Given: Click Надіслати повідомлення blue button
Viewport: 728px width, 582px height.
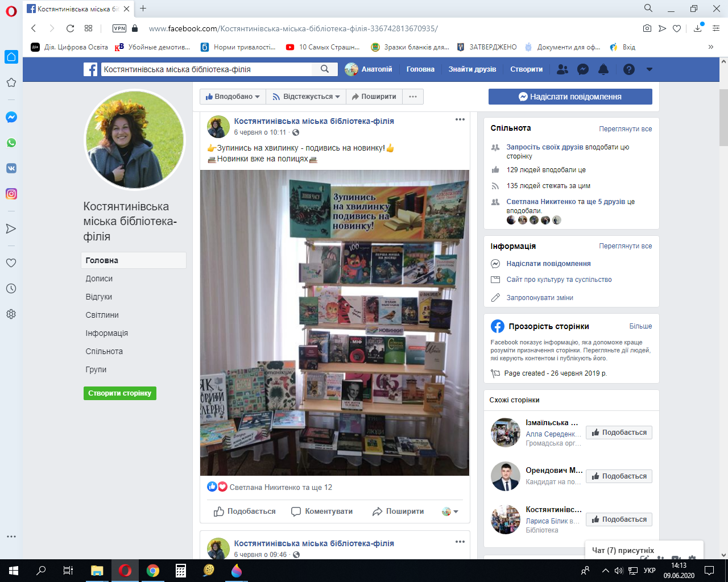Looking at the screenshot, I should point(570,97).
